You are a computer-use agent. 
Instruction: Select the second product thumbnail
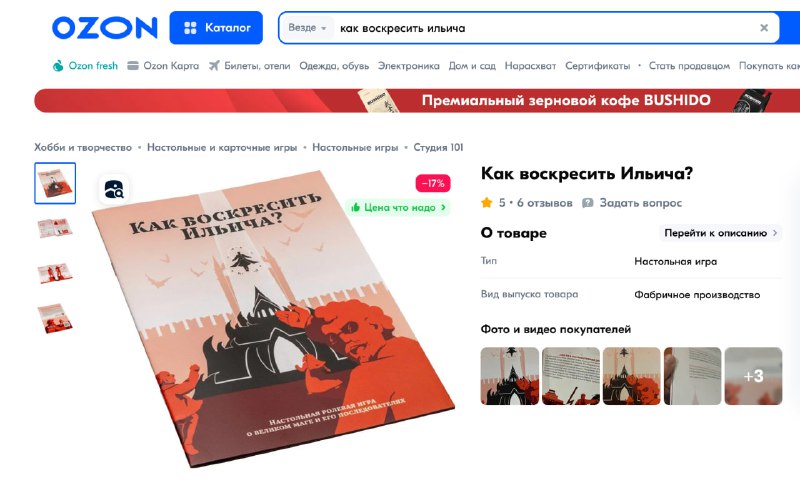(x=55, y=228)
